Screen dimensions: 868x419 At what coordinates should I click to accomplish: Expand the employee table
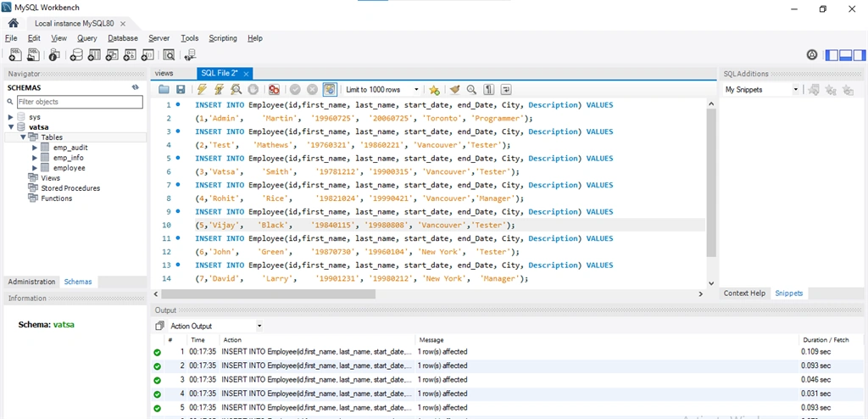pyautogui.click(x=35, y=167)
